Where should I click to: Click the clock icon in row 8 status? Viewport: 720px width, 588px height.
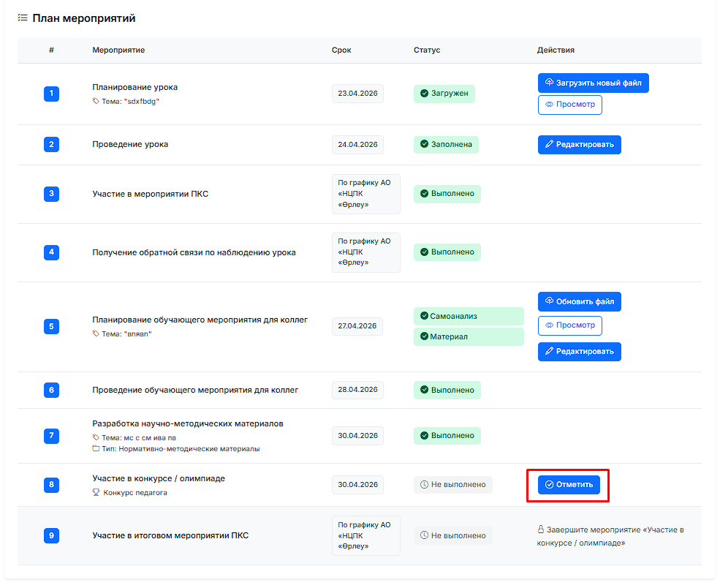(x=424, y=485)
